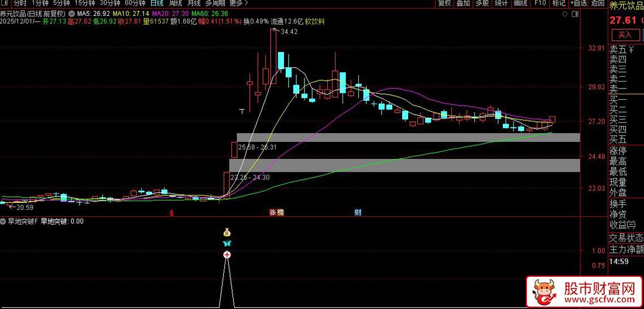Image resolution: width=644 pixels, height=309 pixels.
Task: Open the 多周期 multi-period view
Action: [215, 4]
